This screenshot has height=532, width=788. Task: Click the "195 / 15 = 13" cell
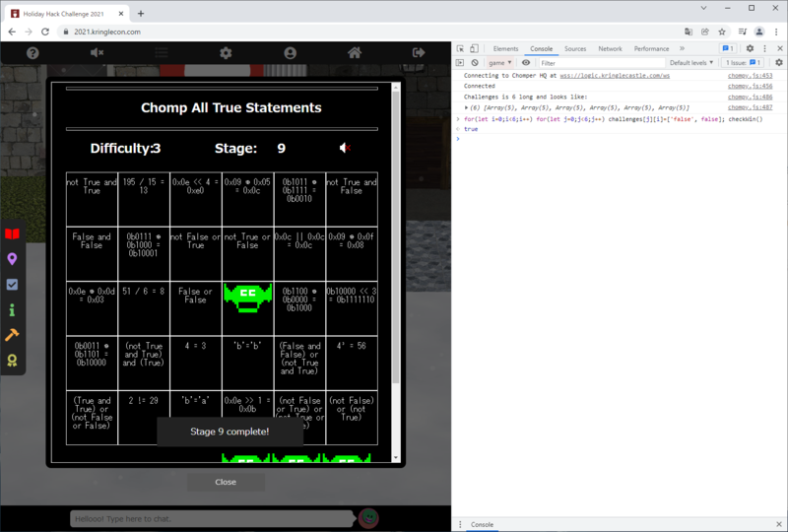click(144, 199)
